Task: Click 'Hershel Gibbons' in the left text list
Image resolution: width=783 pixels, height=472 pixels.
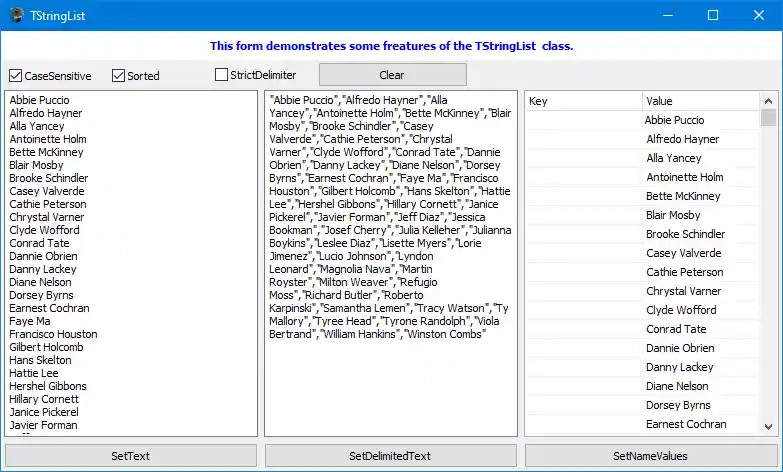Action: (48, 386)
